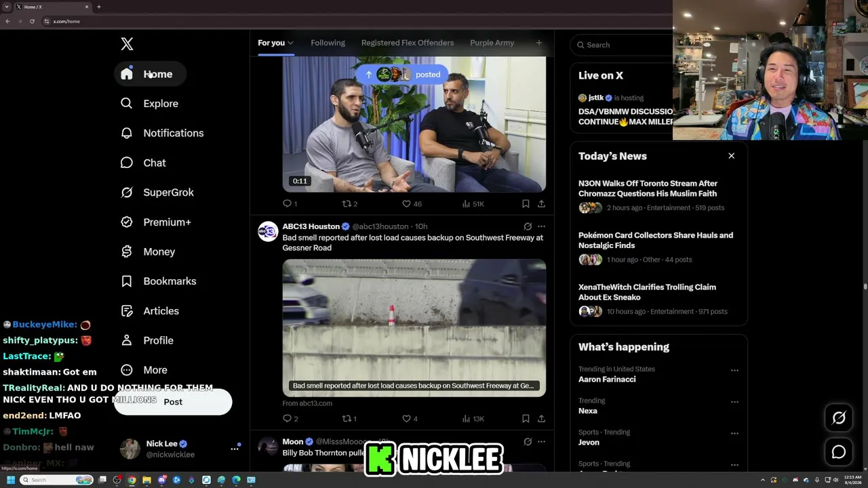Repost the podcast video post

click(349, 203)
